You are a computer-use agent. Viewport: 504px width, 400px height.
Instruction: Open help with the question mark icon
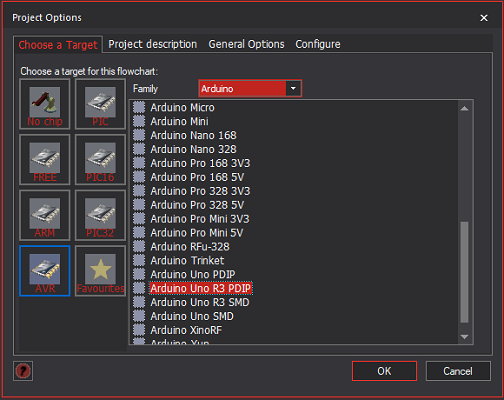pos(23,371)
